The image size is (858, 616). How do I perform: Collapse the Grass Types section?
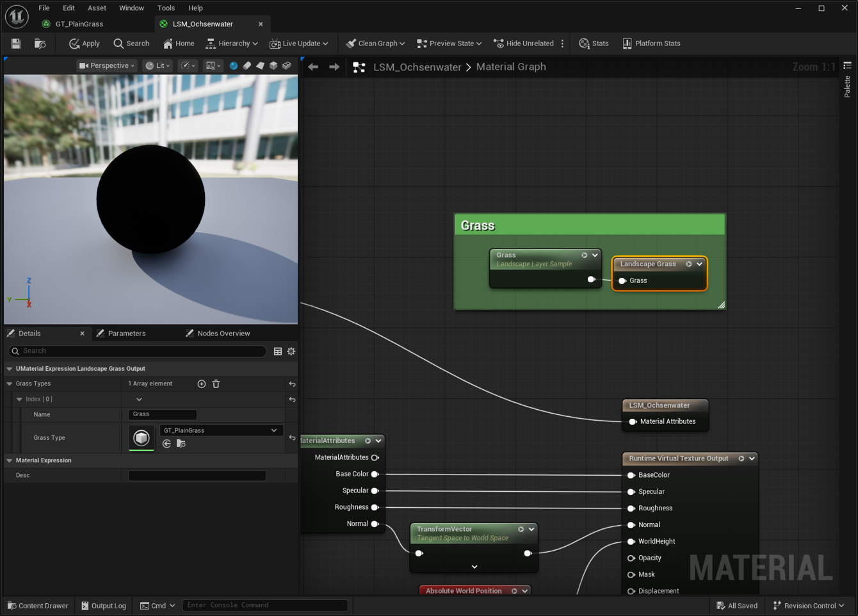tap(10, 384)
